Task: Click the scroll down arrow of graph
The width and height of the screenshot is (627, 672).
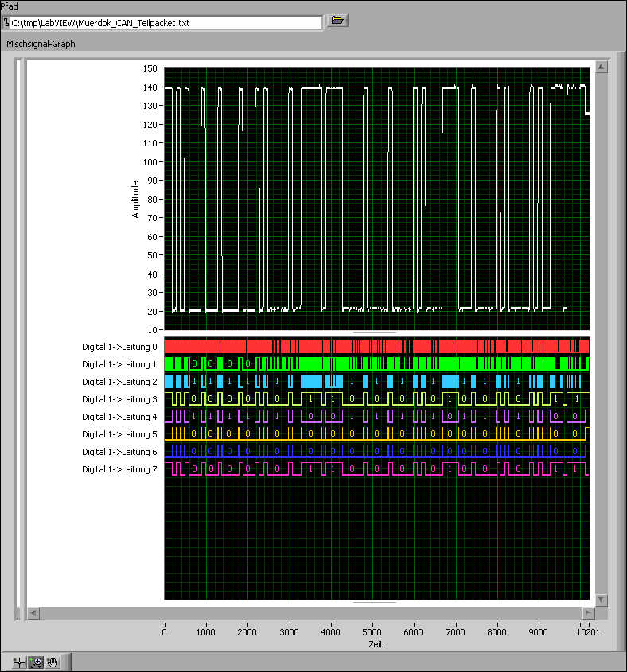Action: point(602,600)
